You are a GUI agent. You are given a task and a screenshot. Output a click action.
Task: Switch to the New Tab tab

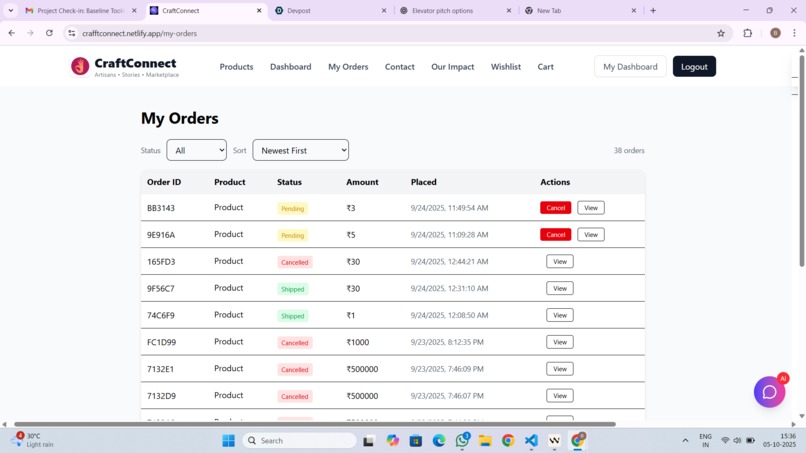click(x=579, y=10)
